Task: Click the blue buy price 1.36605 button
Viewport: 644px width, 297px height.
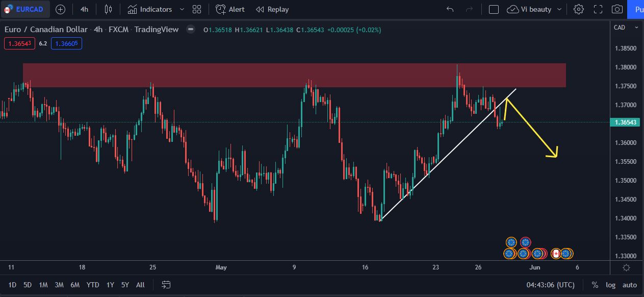Action: point(66,43)
